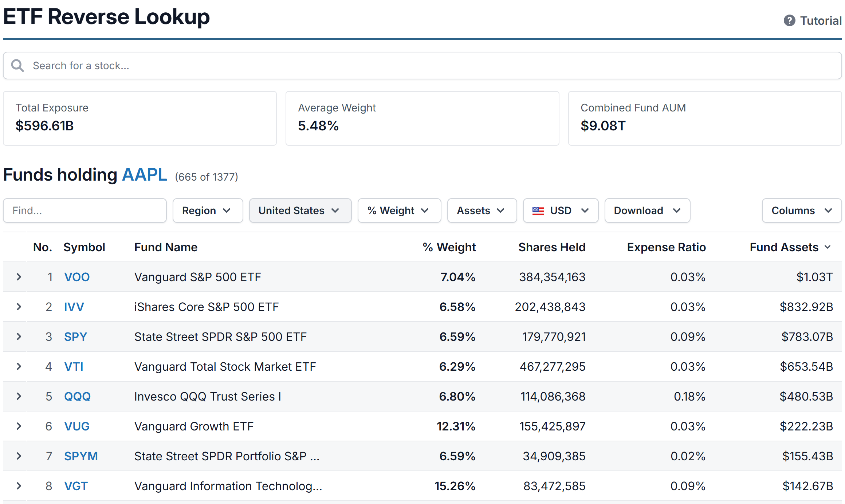Open the VTI symbol link
845x504 pixels.
[74, 366]
